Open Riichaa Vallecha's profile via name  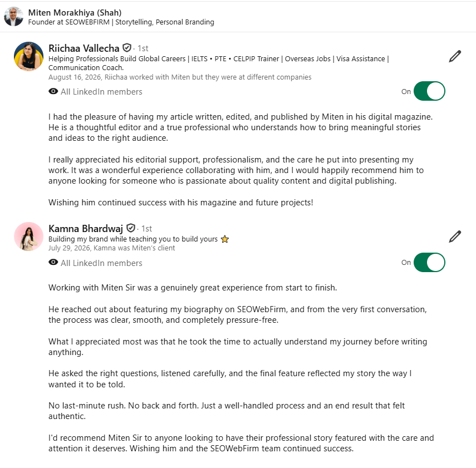84,48
